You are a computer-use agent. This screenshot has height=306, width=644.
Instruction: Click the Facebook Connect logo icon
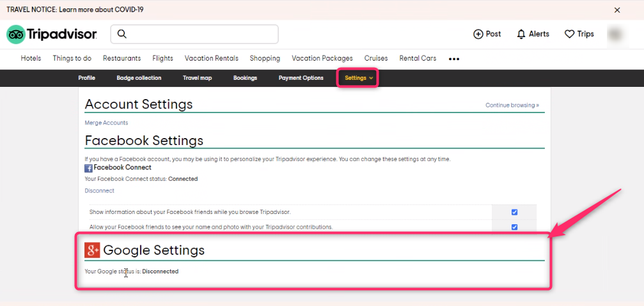[x=88, y=168]
